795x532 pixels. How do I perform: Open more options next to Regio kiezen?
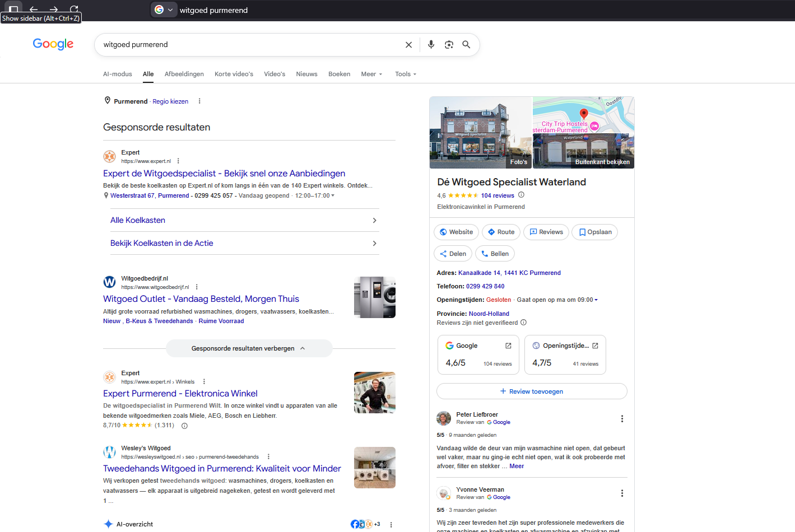tap(199, 101)
